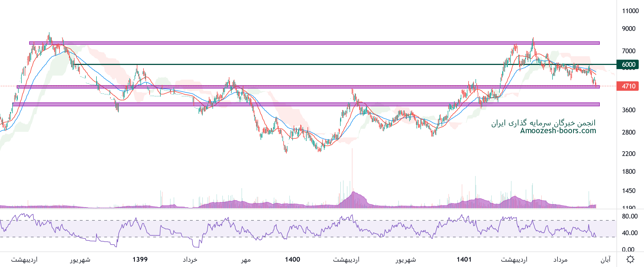The width and height of the screenshot is (644, 267).
Task: Click the مرداد month label on time axis
Action: (560, 260)
